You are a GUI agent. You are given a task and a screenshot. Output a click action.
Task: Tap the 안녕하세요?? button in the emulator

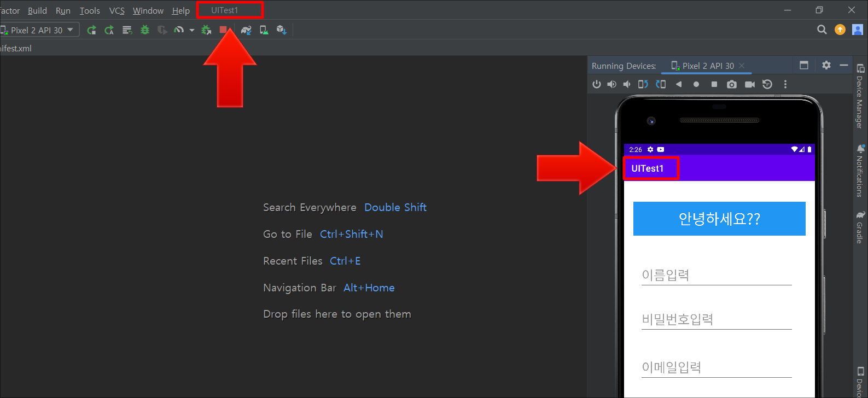point(719,219)
